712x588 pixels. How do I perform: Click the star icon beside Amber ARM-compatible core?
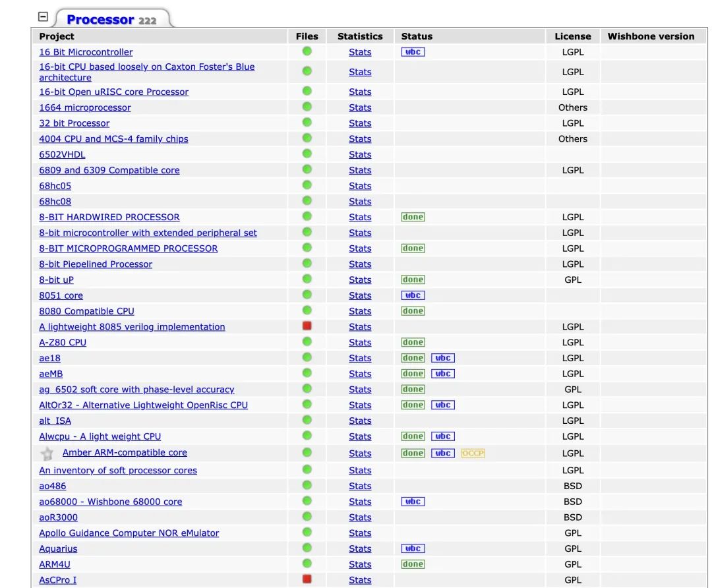(x=47, y=453)
